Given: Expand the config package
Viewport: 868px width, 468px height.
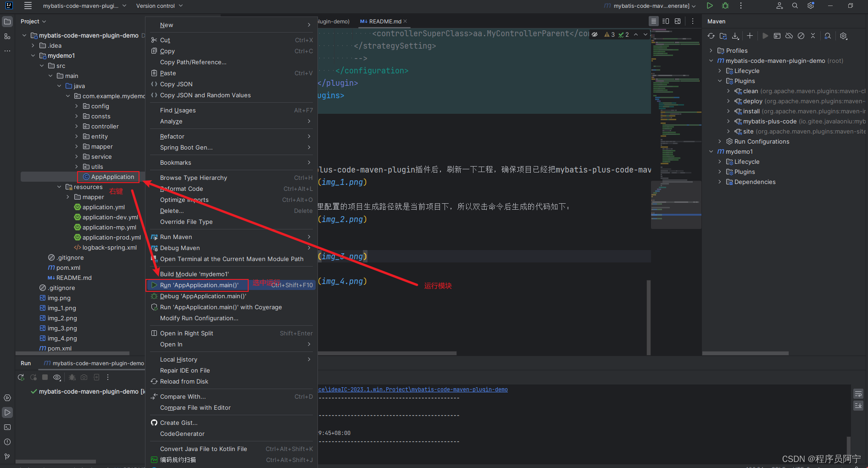Looking at the screenshot, I should [77, 106].
